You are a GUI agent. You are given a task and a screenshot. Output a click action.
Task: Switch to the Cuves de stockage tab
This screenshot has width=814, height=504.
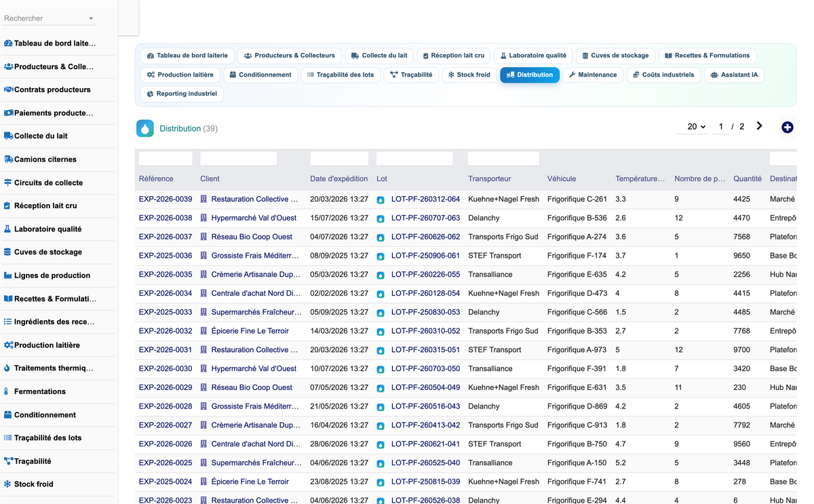pos(615,56)
